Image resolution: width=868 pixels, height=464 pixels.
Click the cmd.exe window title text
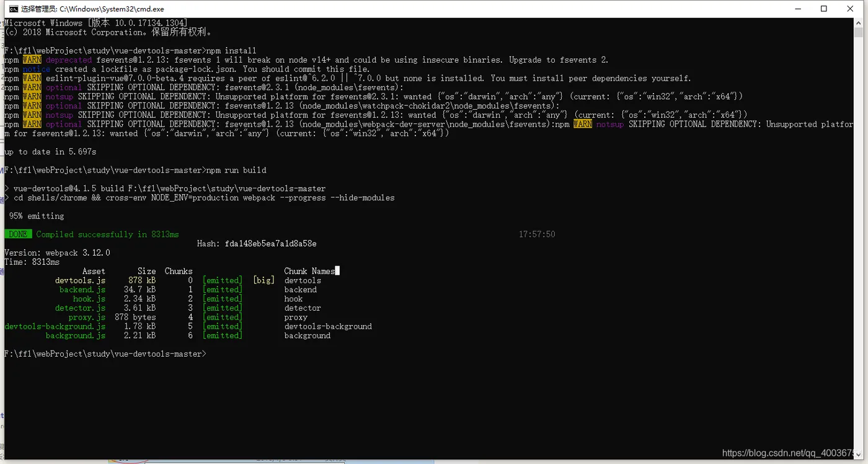click(92, 9)
